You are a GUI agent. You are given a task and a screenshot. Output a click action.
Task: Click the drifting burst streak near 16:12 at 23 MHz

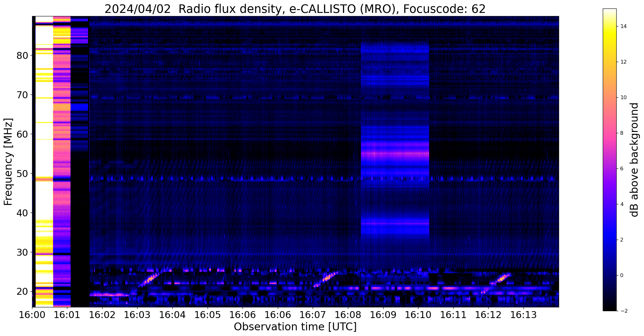(501, 279)
